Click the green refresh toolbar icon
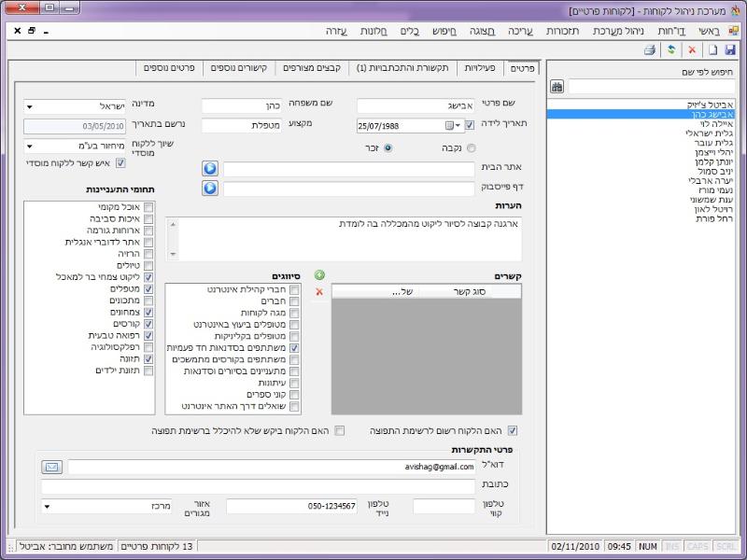 point(671,50)
